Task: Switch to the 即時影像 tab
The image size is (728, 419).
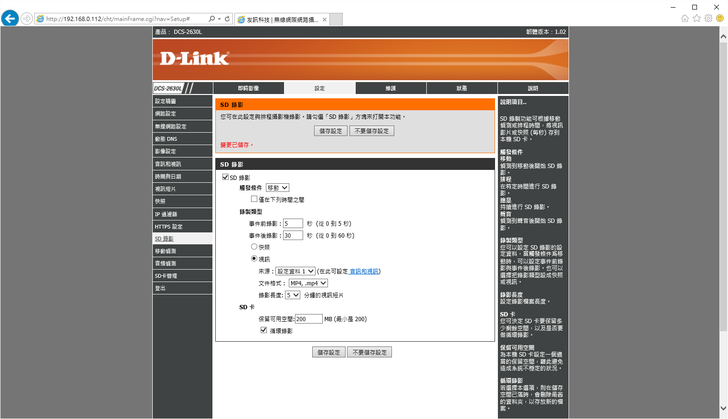Action: point(247,88)
